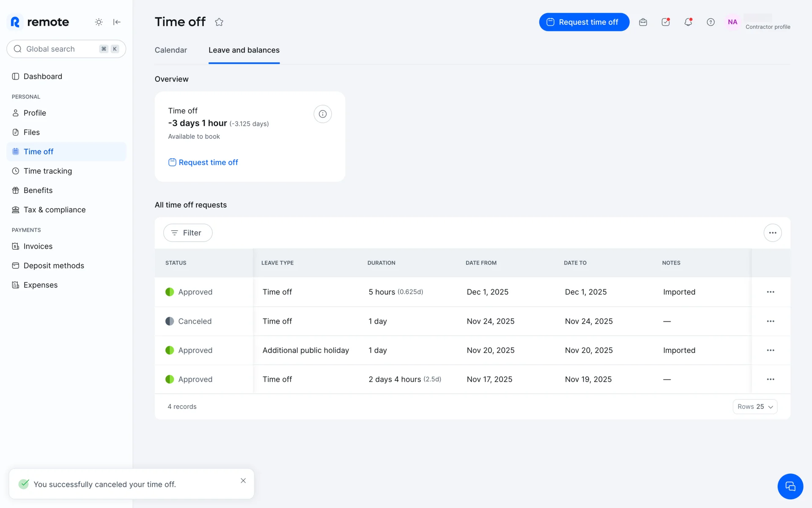Go to Time tracking in sidebar
The width and height of the screenshot is (812, 508).
tap(48, 171)
